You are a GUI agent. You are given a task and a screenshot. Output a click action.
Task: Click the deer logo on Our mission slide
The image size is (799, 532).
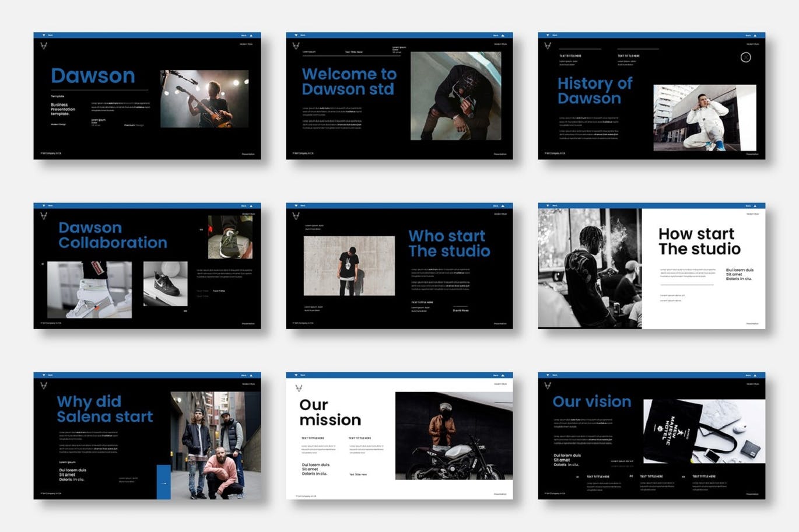click(x=299, y=388)
